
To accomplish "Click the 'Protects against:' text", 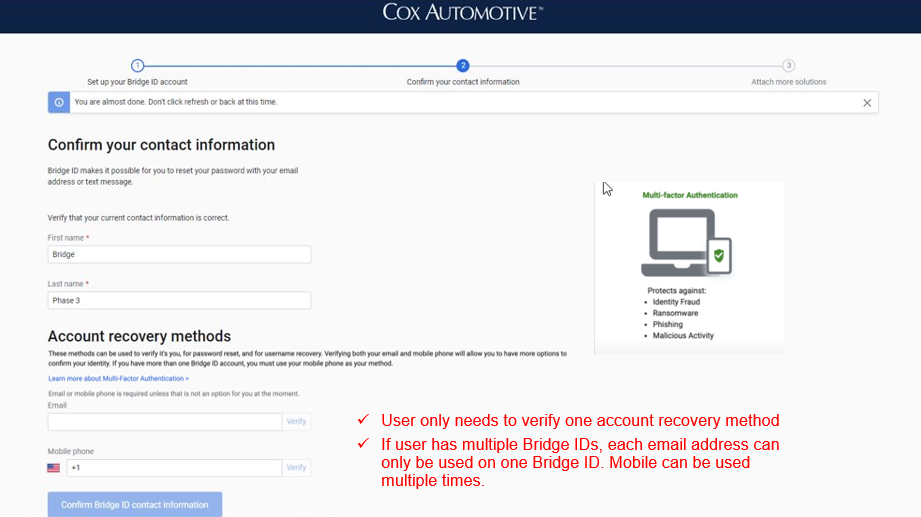I will [677, 290].
